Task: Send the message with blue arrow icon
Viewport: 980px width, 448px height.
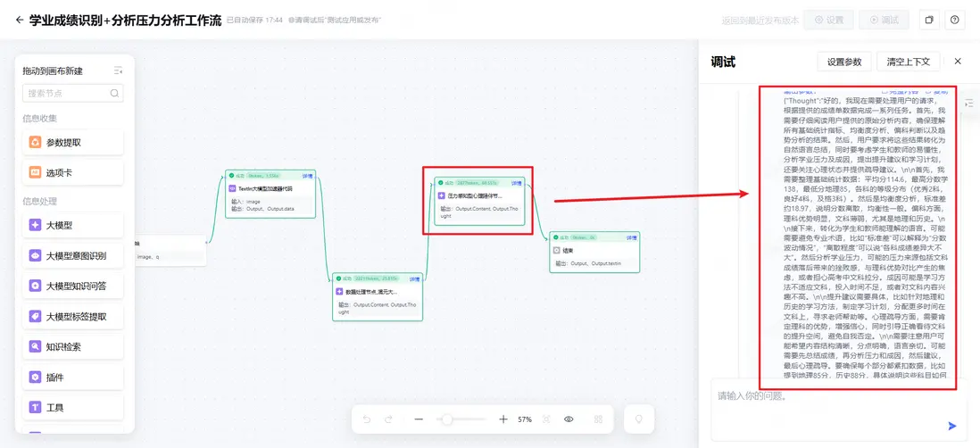Action: pyautogui.click(x=951, y=426)
